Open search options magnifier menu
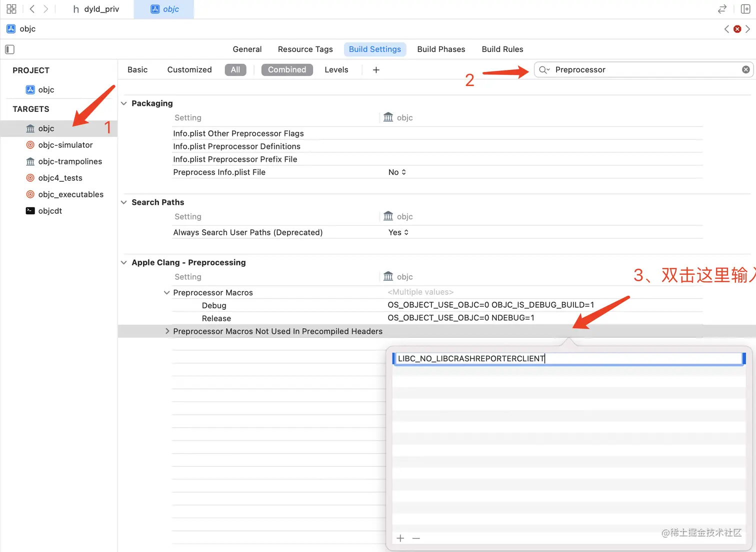 (544, 70)
